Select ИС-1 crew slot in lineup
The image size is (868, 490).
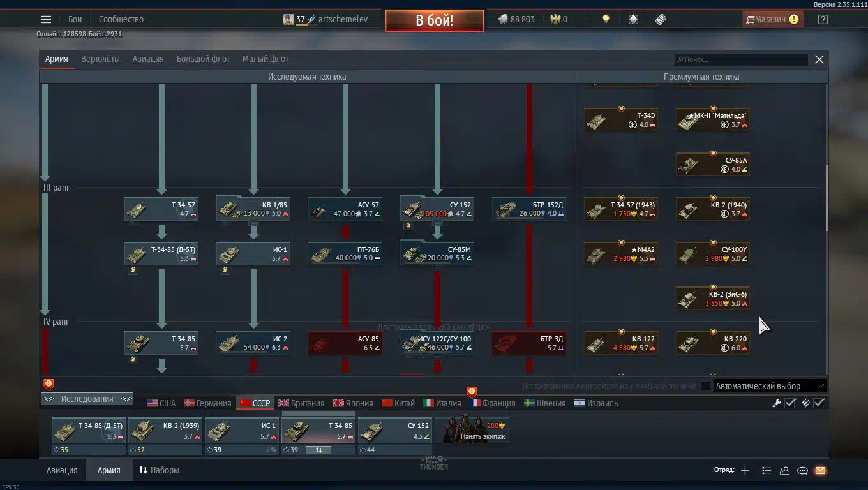[242, 430]
